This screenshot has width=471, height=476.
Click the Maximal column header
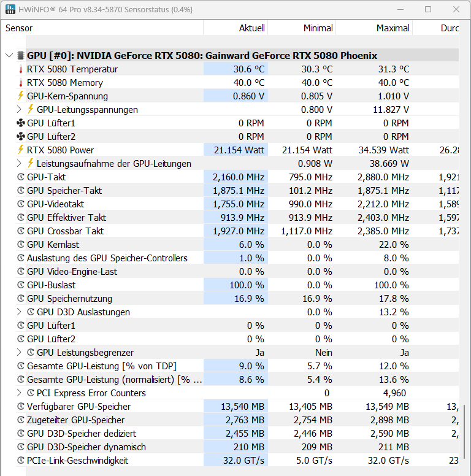374,28
